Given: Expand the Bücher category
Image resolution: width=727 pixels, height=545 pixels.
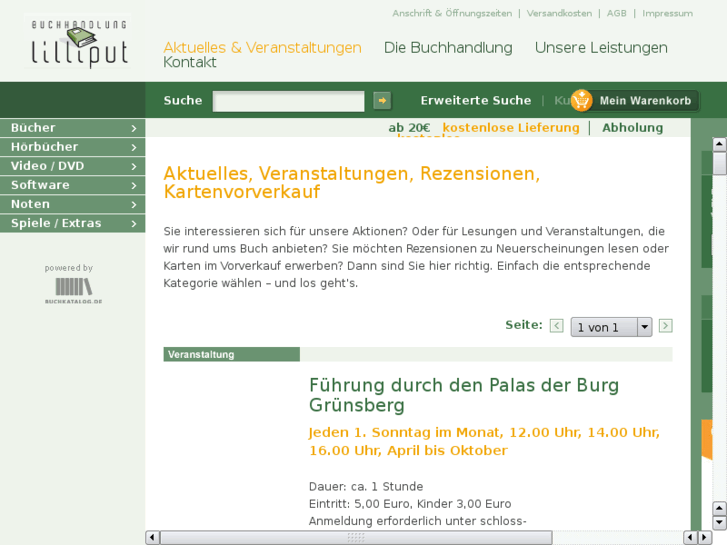Looking at the screenshot, I should pyautogui.click(x=72, y=128).
